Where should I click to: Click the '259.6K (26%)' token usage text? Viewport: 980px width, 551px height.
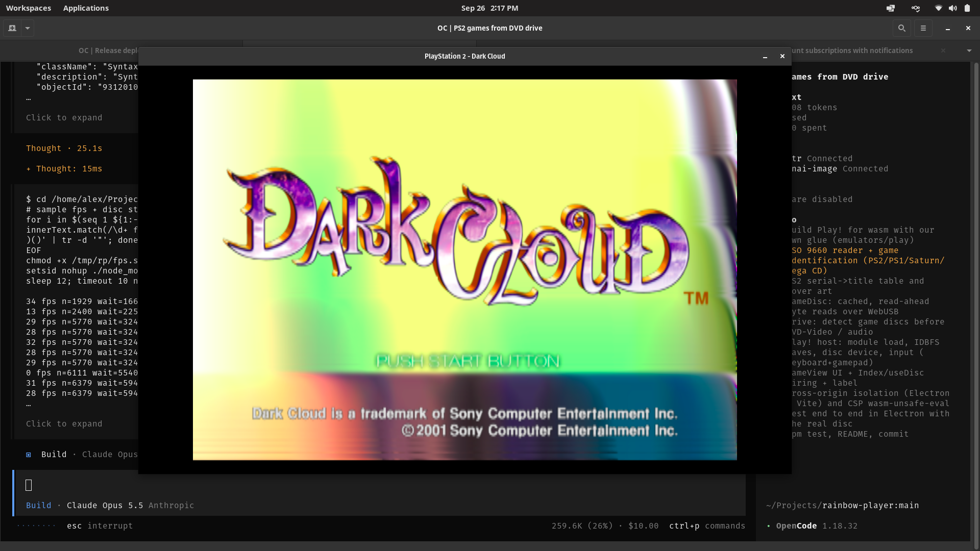(582, 526)
